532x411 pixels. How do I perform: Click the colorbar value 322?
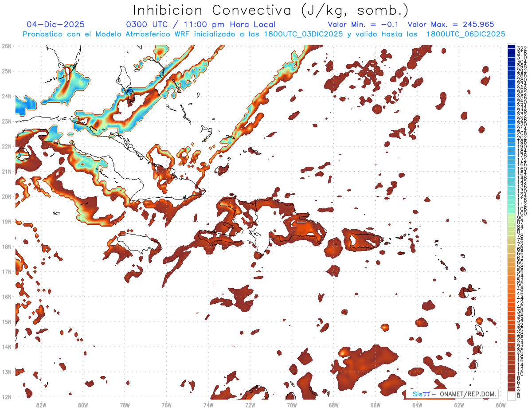pyautogui.click(x=522, y=48)
